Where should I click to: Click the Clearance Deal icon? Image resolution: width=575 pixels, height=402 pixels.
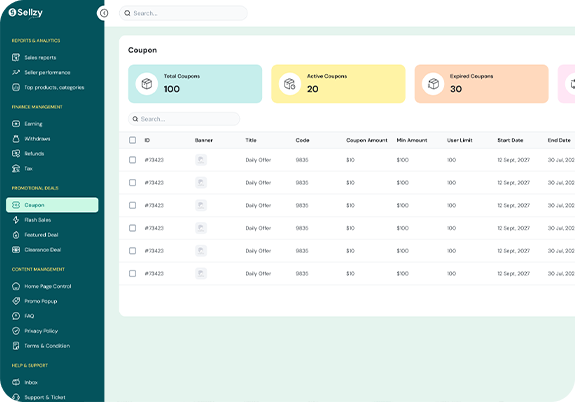click(16, 249)
